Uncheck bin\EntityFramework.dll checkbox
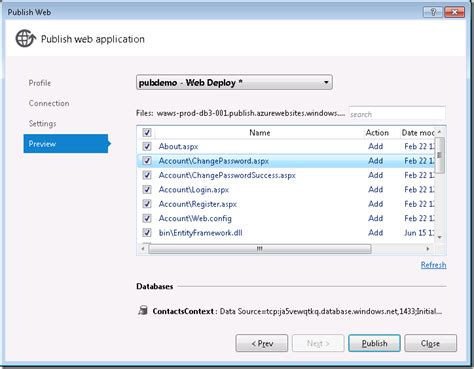This screenshot has width=474, height=369. (x=147, y=232)
